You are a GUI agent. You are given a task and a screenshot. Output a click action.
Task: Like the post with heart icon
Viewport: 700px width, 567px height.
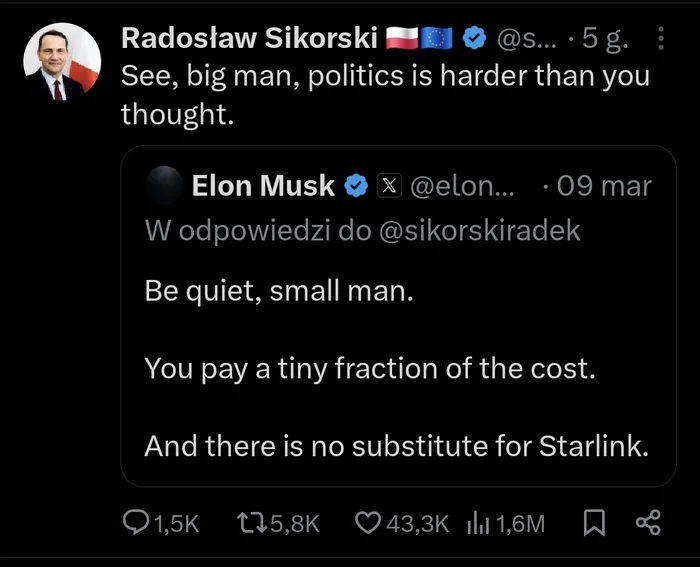[368, 522]
